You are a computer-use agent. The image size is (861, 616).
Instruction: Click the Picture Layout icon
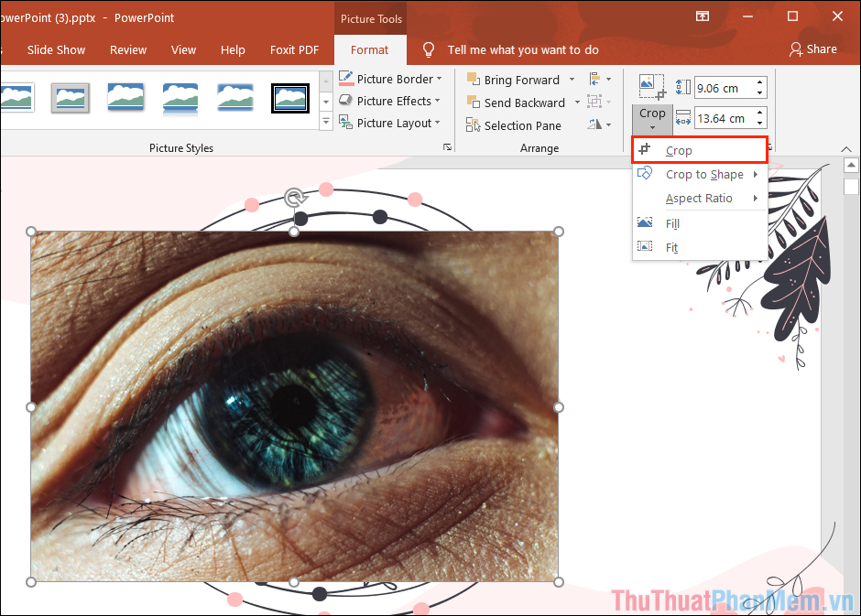[345, 123]
